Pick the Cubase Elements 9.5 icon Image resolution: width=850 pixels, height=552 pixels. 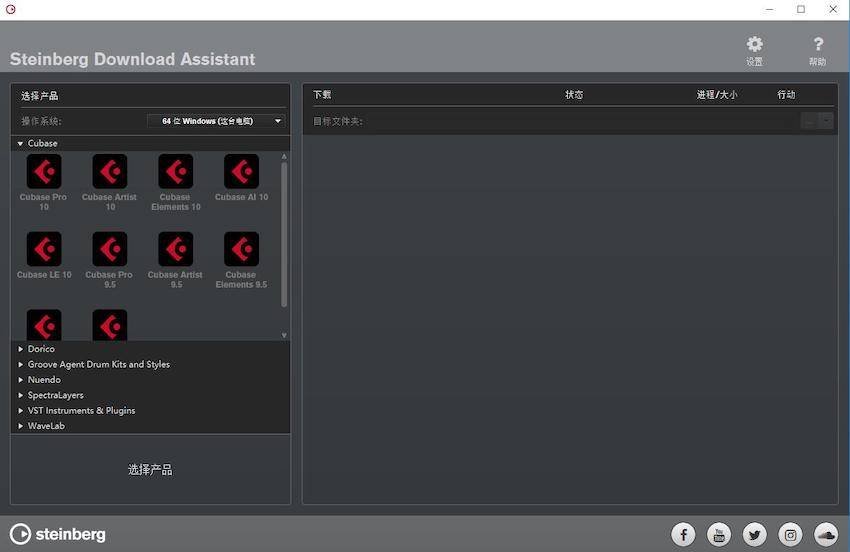(241, 249)
